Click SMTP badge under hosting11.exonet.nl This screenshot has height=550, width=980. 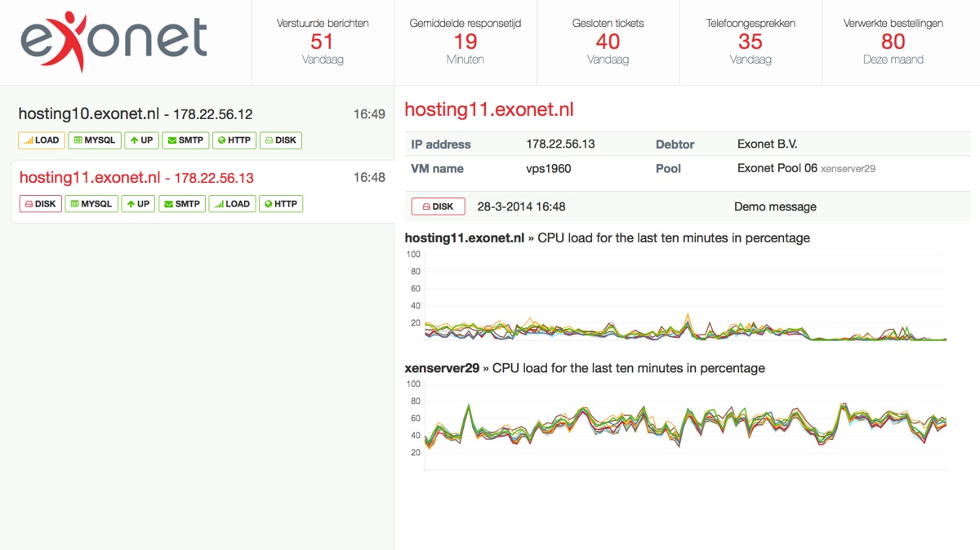[182, 204]
